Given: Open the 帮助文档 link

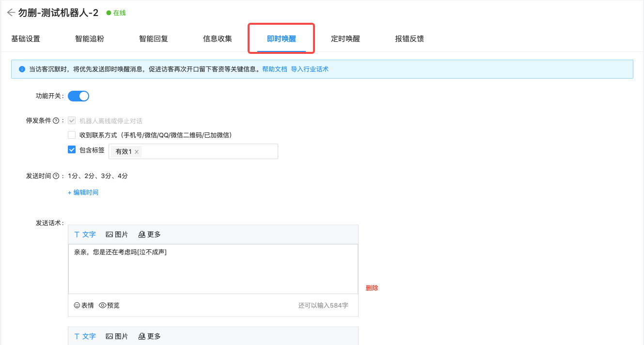Looking at the screenshot, I should pyautogui.click(x=274, y=69).
